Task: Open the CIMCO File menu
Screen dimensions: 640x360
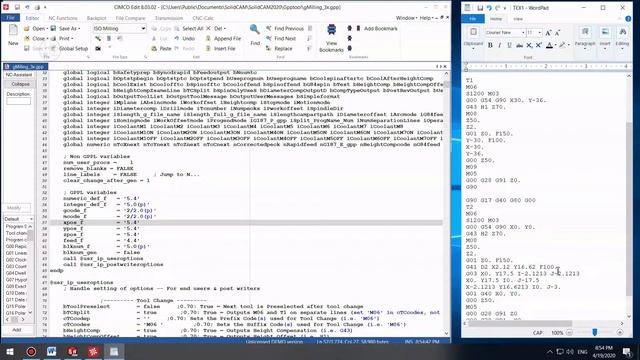Action: pos(10,18)
